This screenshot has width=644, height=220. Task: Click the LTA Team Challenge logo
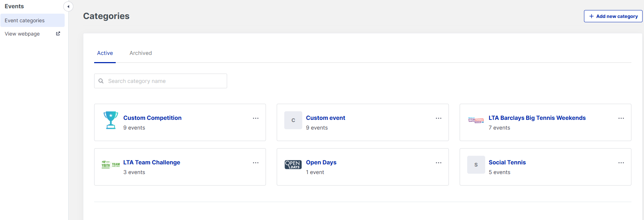click(x=111, y=165)
